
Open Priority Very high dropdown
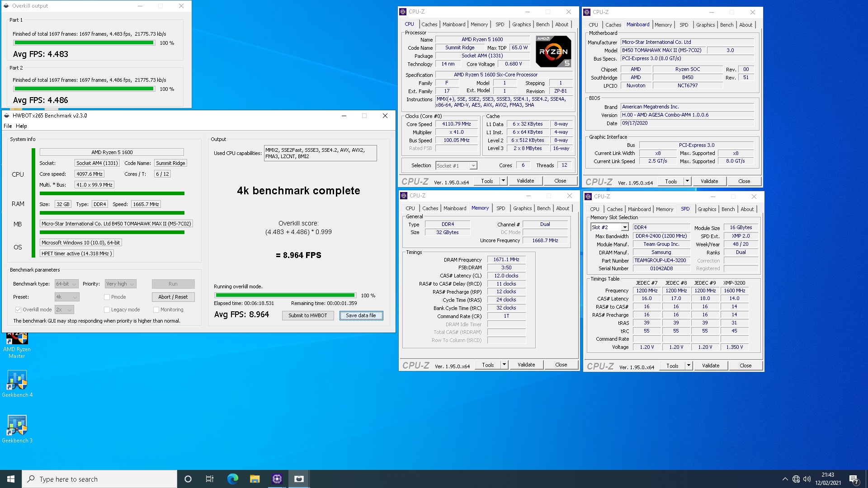(120, 284)
